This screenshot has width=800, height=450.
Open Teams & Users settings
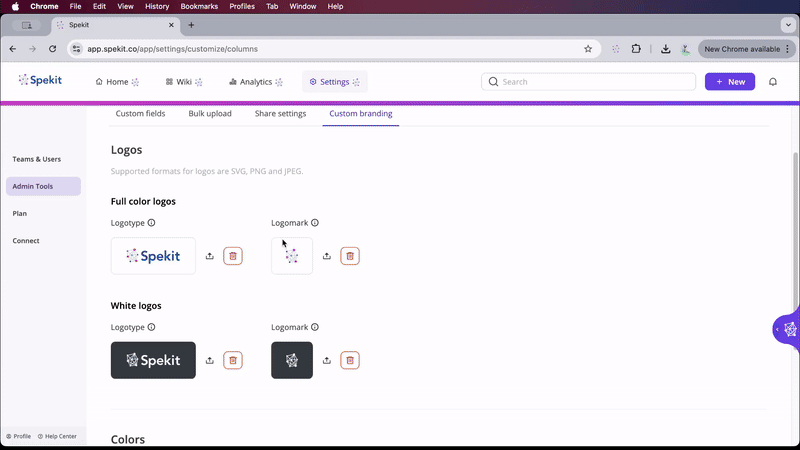tap(37, 159)
